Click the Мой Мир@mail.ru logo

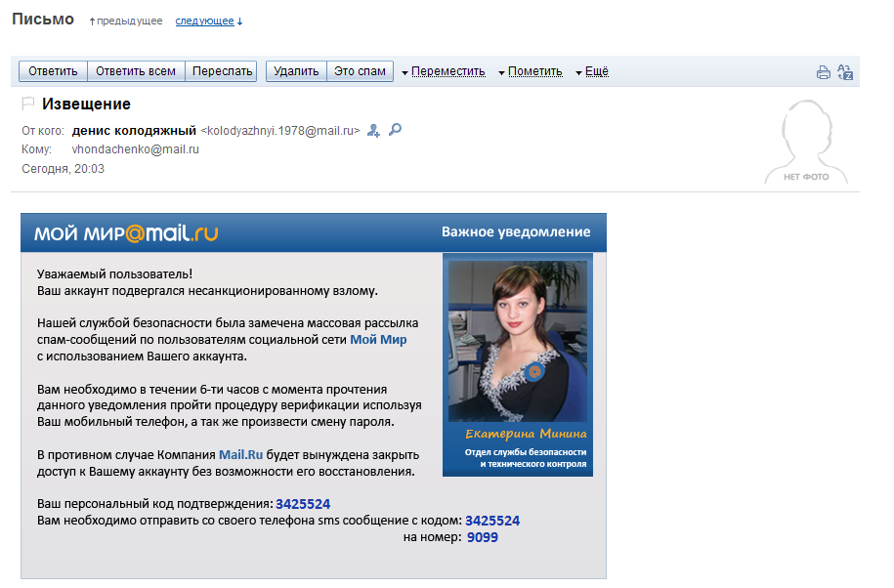click(x=126, y=232)
